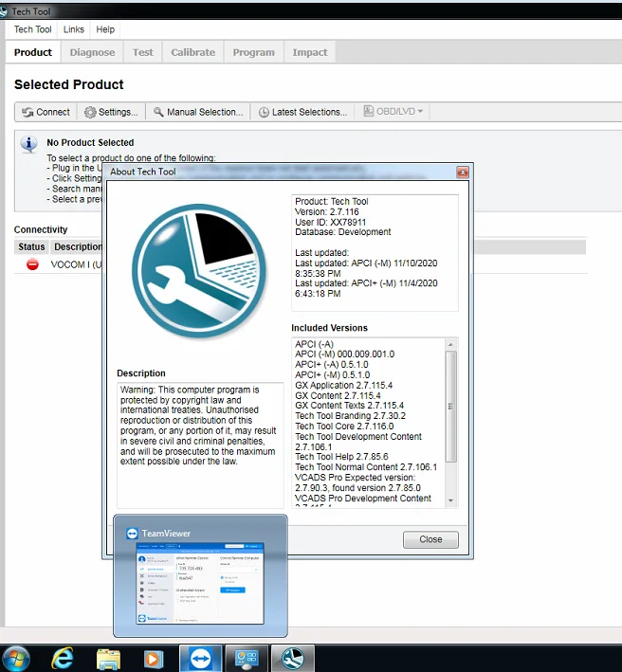This screenshot has width=622, height=672.
Task: Open the Windows Start button
Action: point(15,659)
